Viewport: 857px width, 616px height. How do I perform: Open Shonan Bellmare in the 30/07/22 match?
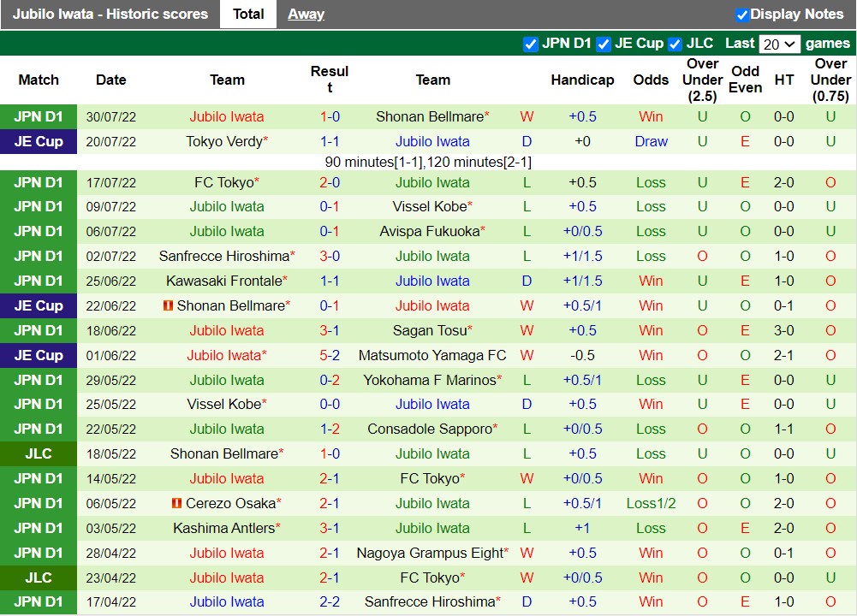pyautogui.click(x=430, y=117)
